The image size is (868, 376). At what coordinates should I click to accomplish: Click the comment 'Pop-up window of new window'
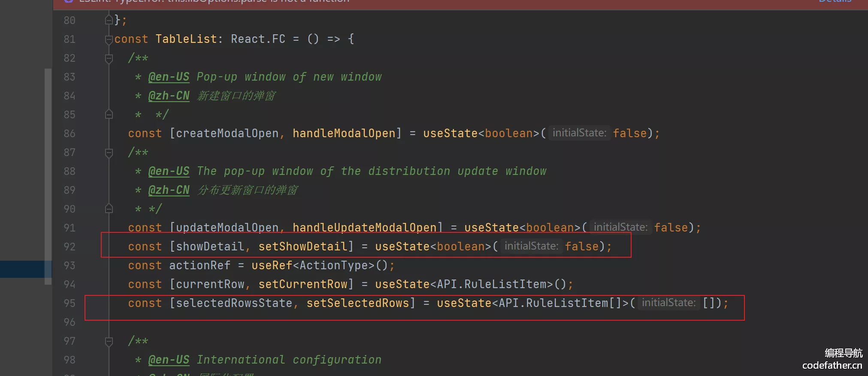coord(289,77)
